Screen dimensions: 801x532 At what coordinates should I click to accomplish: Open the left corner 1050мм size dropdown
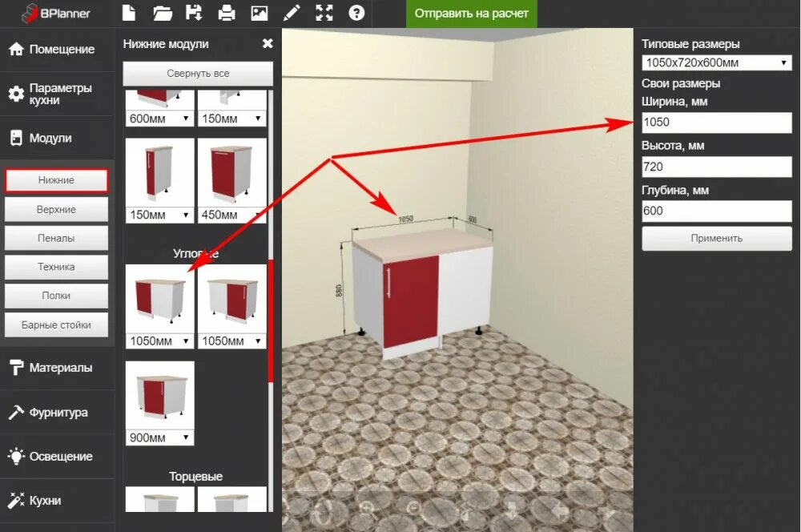[159, 341]
